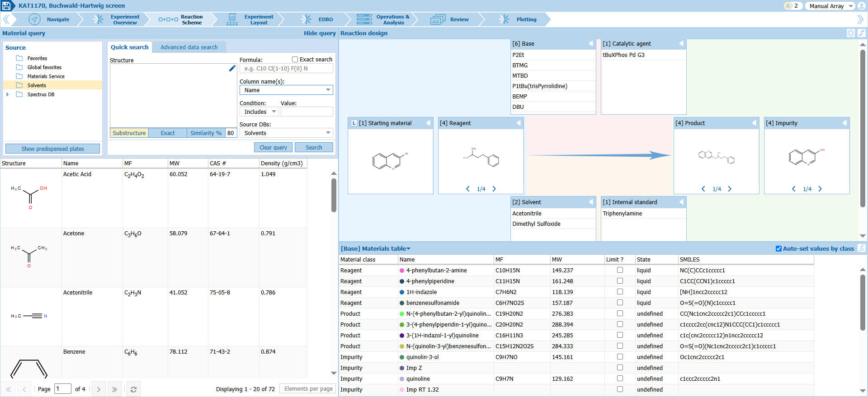Check Limit box for 4-phenylbutan-2-amine
This screenshot has width=868, height=397.
620,270
